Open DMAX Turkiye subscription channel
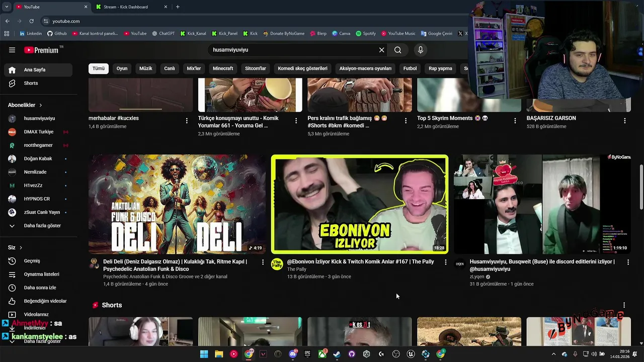The height and width of the screenshot is (362, 644). click(39, 132)
